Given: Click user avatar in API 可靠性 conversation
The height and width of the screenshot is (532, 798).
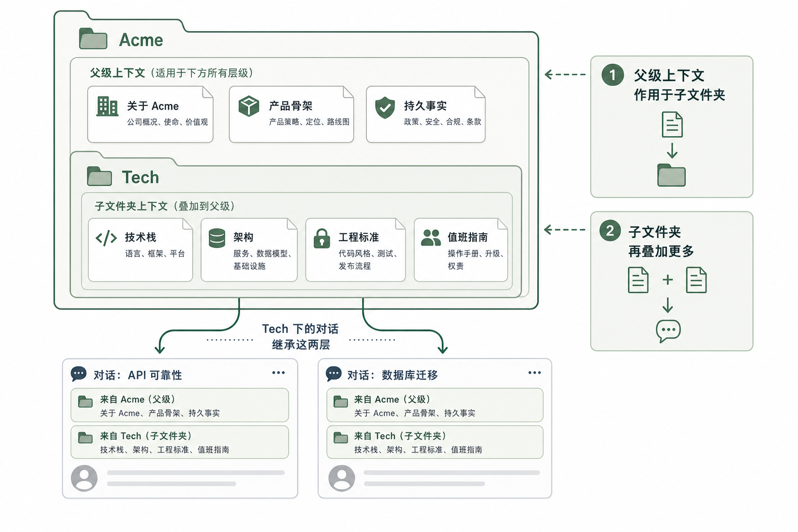Looking at the screenshot, I should tap(84, 478).
